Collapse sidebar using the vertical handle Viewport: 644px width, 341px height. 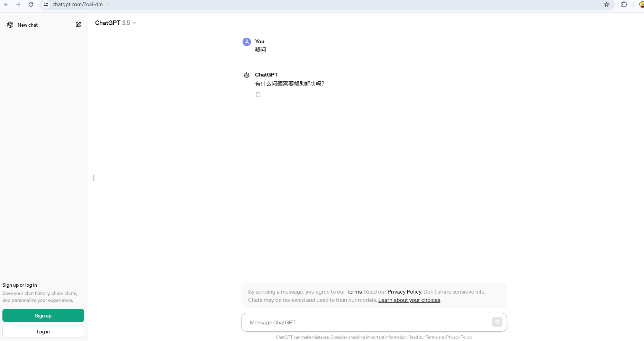click(x=94, y=178)
